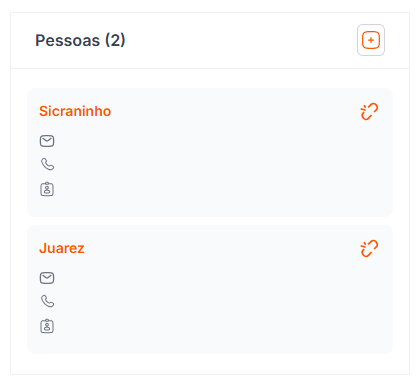
Task: Click the phone handset icon under Sicraninho
Action: (47, 164)
